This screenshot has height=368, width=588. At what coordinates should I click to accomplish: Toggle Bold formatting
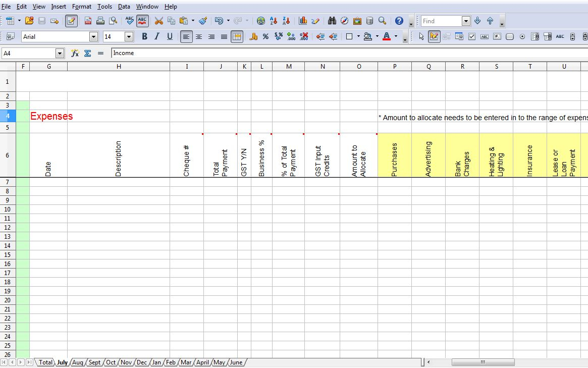144,36
